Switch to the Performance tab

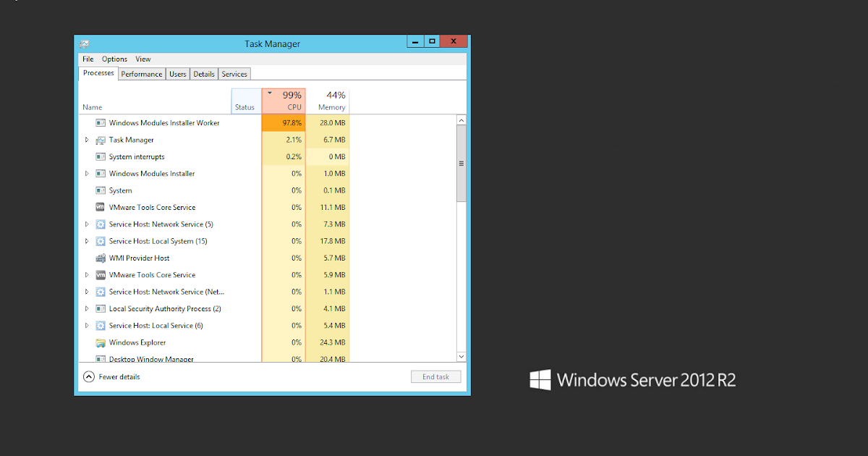pyautogui.click(x=142, y=74)
